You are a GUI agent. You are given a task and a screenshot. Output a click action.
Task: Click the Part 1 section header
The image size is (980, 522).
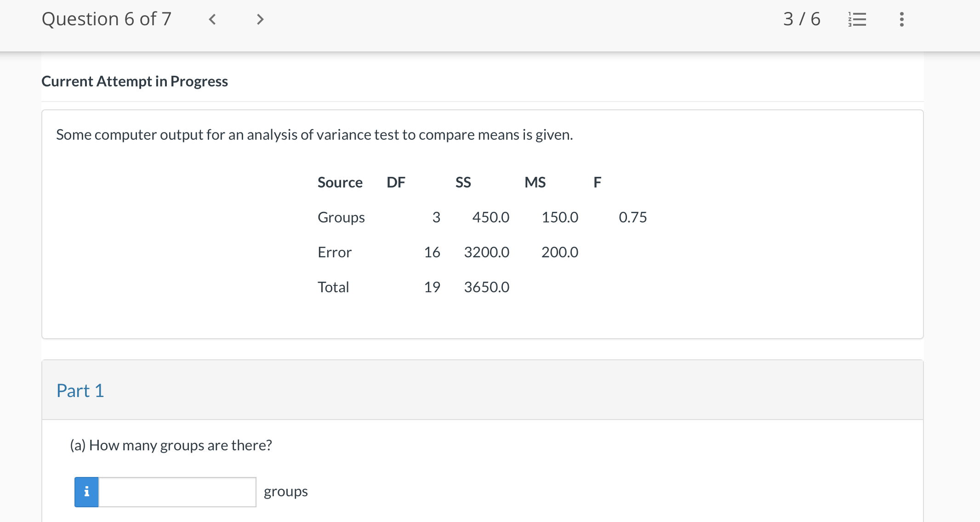80,391
